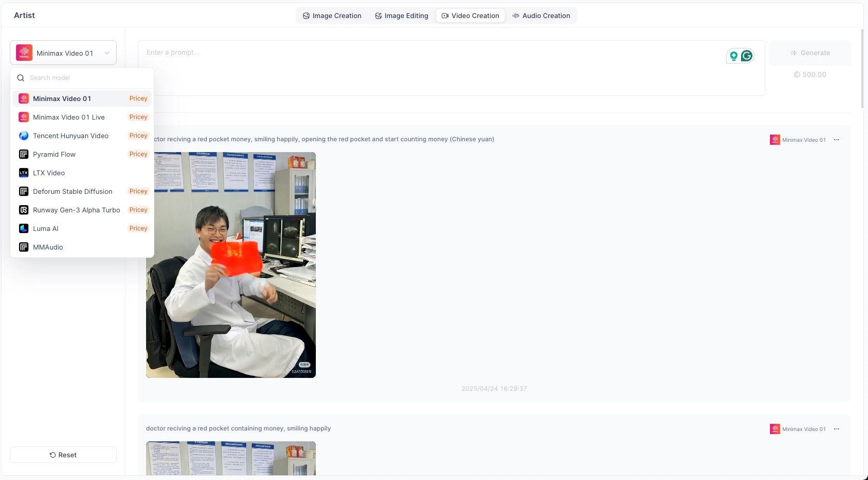Image resolution: width=868 pixels, height=480 pixels.
Task: Click the MMAudio model icon
Action: coord(24,247)
